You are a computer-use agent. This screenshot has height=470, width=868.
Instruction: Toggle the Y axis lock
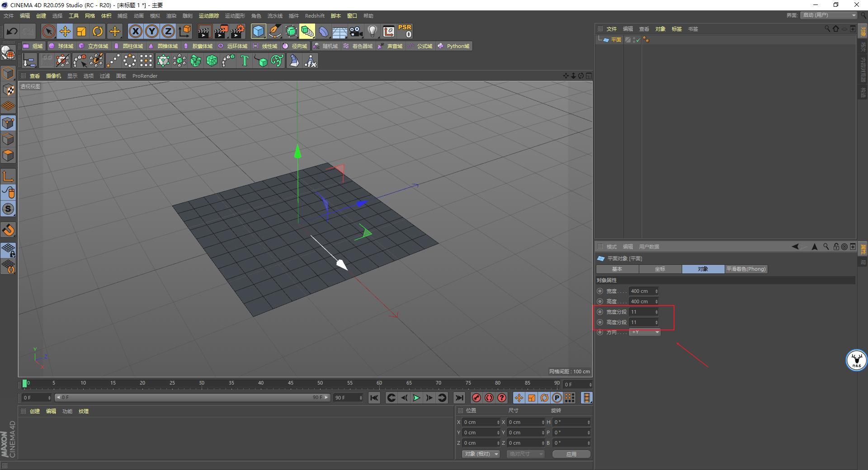(x=152, y=31)
